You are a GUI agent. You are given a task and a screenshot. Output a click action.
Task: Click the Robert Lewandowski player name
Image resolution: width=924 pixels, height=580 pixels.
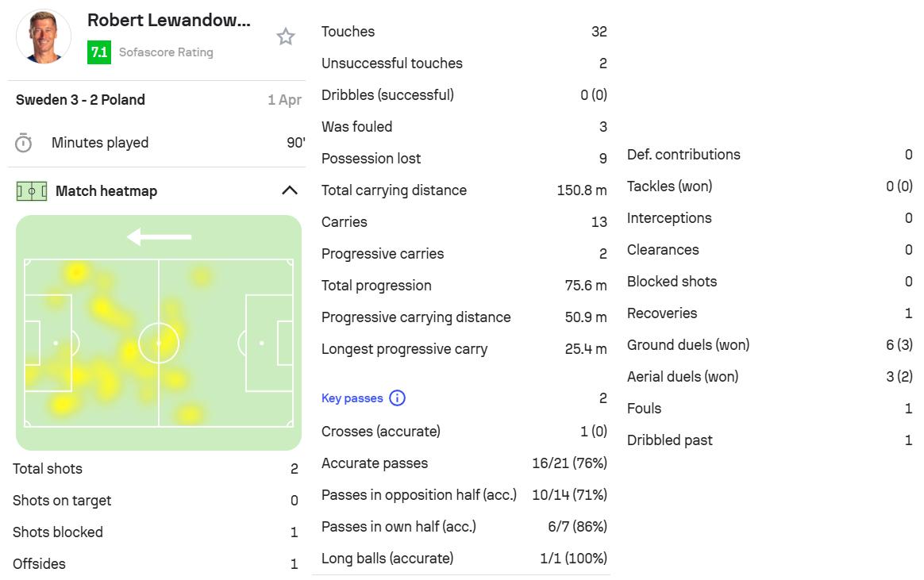[x=168, y=21]
